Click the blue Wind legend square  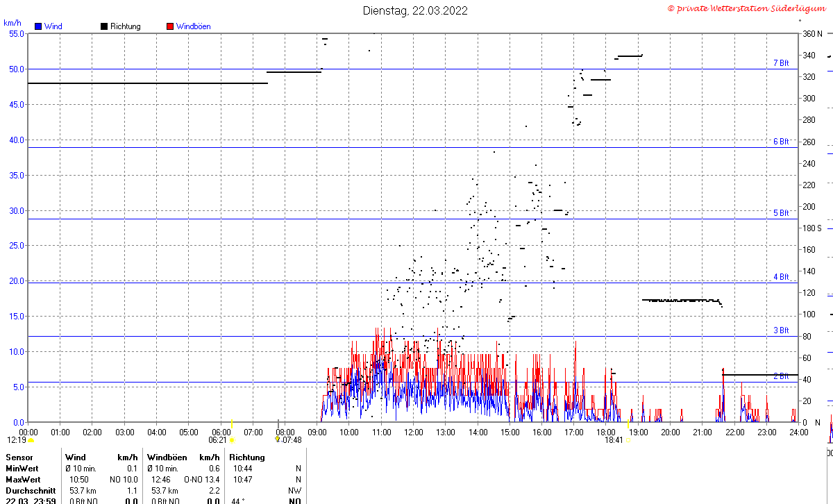(x=38, y=26)
